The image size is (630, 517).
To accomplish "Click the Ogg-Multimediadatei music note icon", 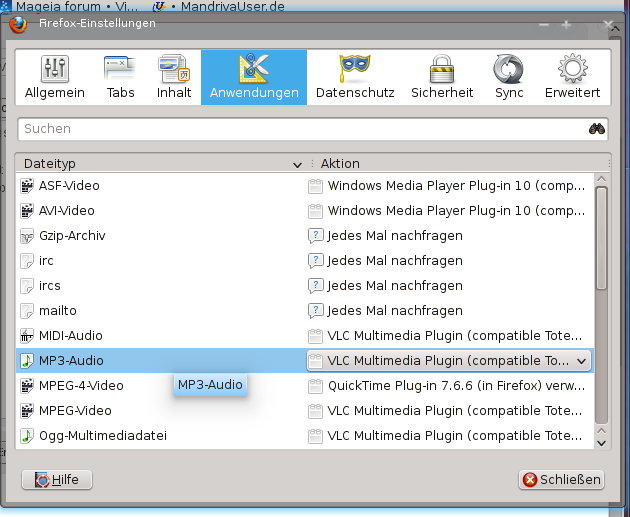I will 27,436.
